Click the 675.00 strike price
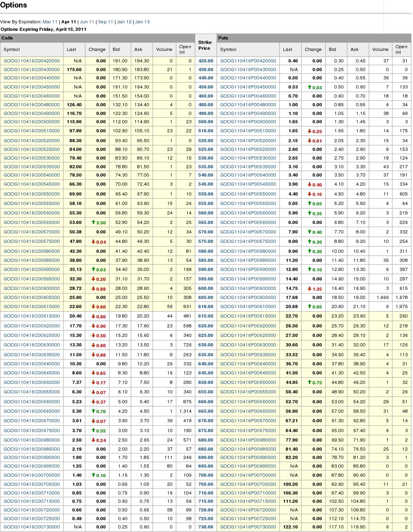Image resolution: width=413 pixels, height=532 pixels. [x=206, y=430]
